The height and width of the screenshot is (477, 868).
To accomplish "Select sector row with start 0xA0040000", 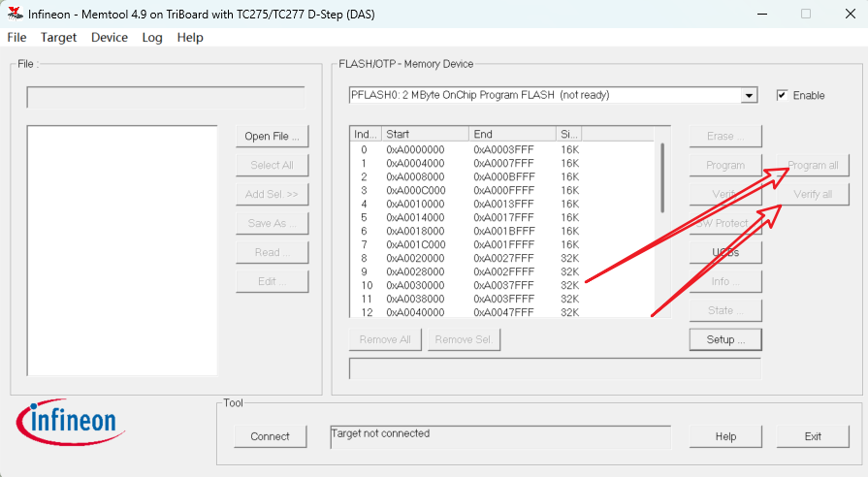I will pos(502,311).
